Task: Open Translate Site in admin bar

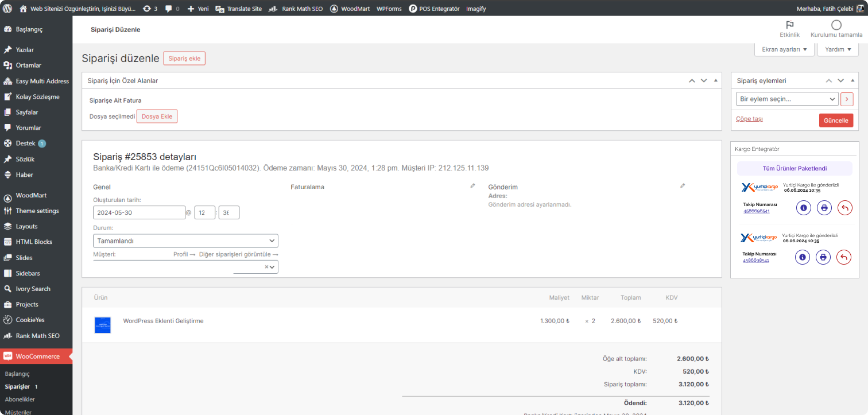Action: (x=238, y=9)
